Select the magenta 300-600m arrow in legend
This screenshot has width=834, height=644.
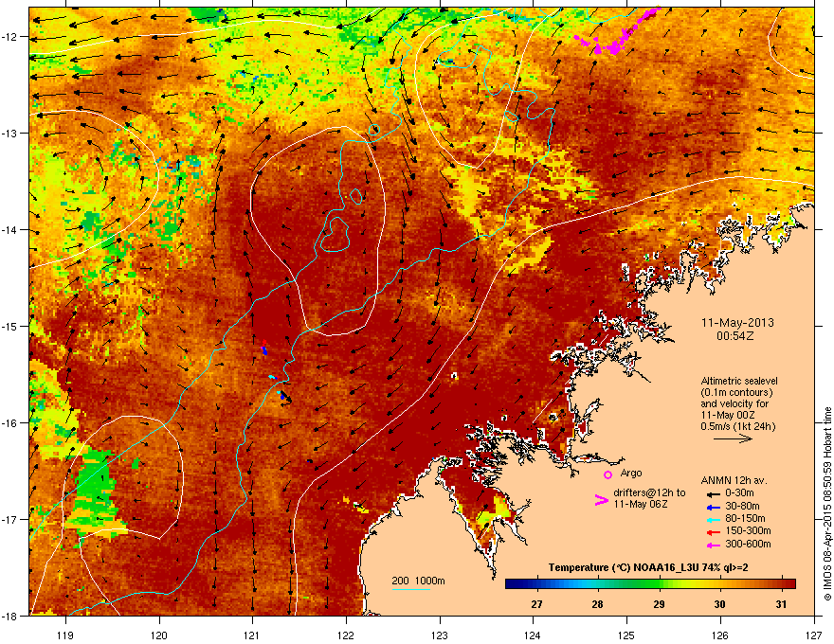(714, 545)
